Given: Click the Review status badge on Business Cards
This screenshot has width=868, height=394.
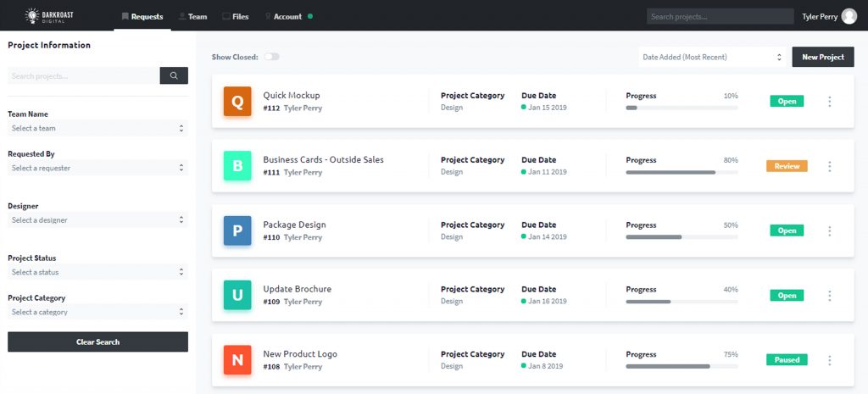Looking at the screenshot, I should click(x=787, y=166).
